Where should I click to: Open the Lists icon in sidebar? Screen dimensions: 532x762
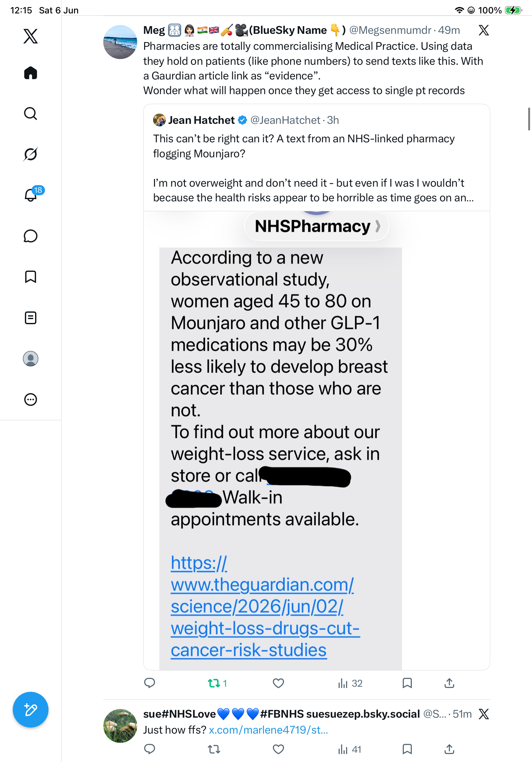pyautogui.click(x=31, y=317)
